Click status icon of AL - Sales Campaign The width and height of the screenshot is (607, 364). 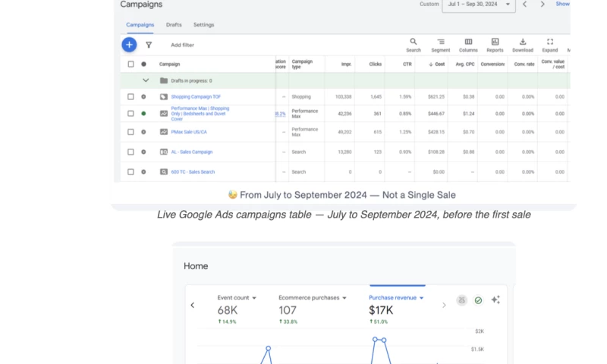point(143,152)
